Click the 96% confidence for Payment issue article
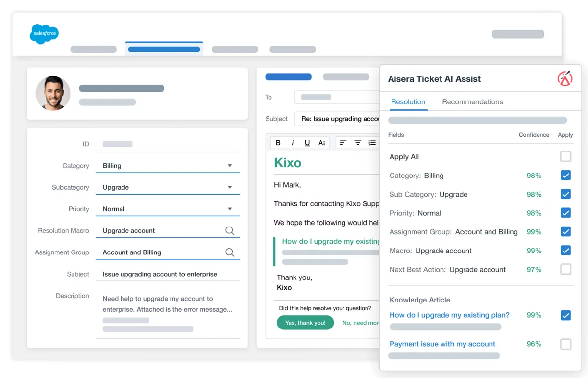Image resolution: width=588 pixels, height=378 pixels. pos(534,344)
